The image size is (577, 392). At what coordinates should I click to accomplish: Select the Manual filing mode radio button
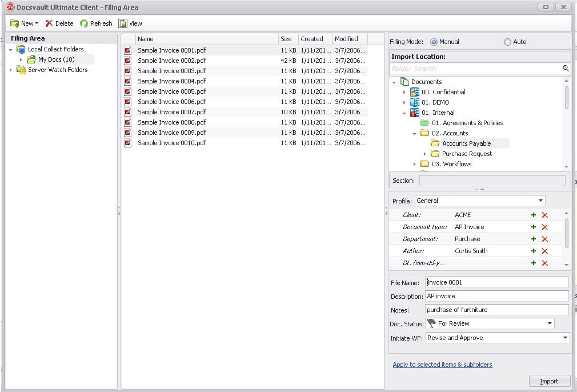pos(434,42)
